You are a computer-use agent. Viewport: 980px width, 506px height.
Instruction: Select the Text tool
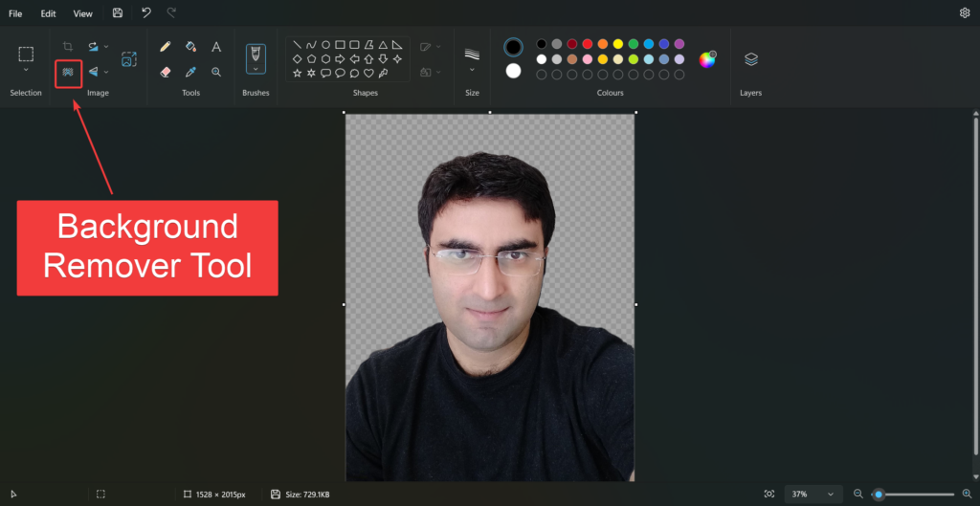coord(216,46)
